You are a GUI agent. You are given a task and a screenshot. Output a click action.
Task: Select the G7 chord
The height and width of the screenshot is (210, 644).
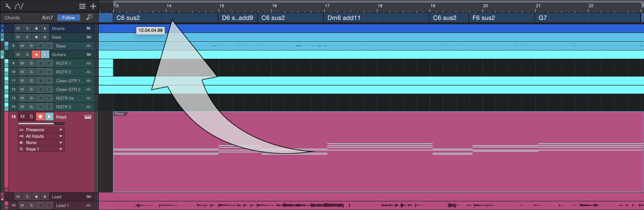point(588,18)
